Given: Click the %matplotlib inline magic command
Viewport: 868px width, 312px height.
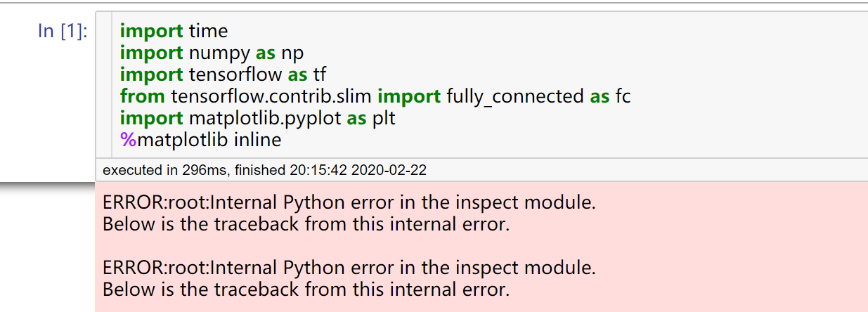Looking at the screenshot, I should [x=201, y=140].
